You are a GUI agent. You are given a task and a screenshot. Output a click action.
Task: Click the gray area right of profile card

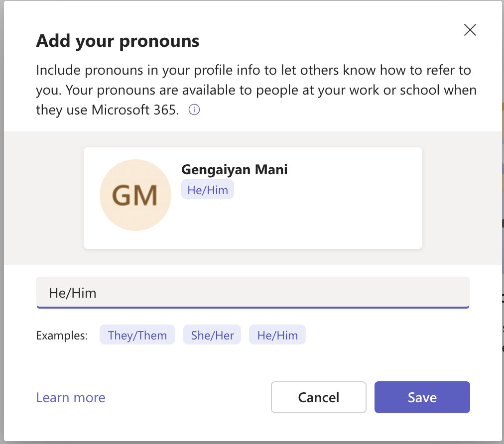click(x=462, y=198)
